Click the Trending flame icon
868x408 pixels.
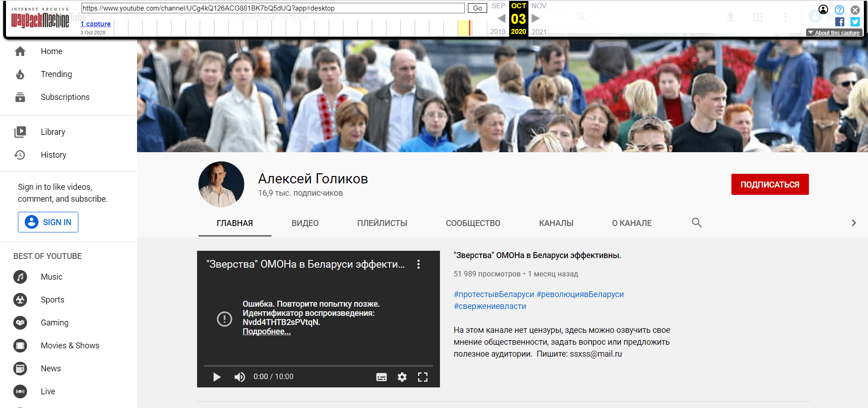[20, 74]
